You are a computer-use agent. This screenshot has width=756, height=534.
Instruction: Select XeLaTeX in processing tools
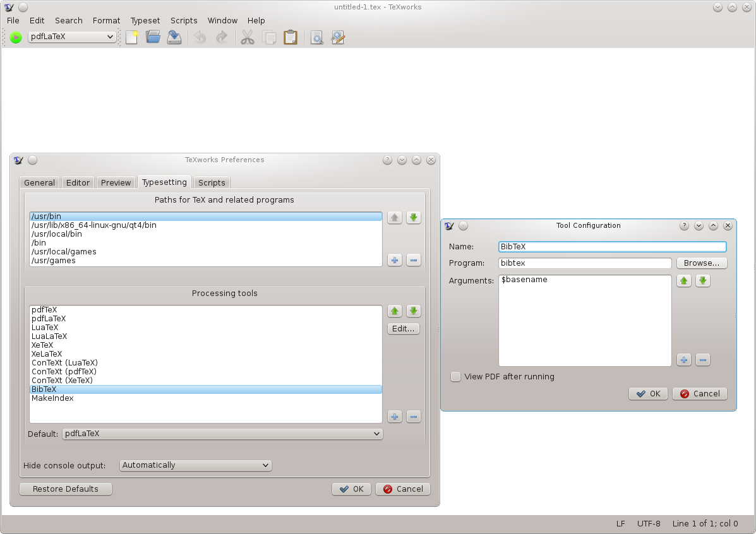pos(206,353)
